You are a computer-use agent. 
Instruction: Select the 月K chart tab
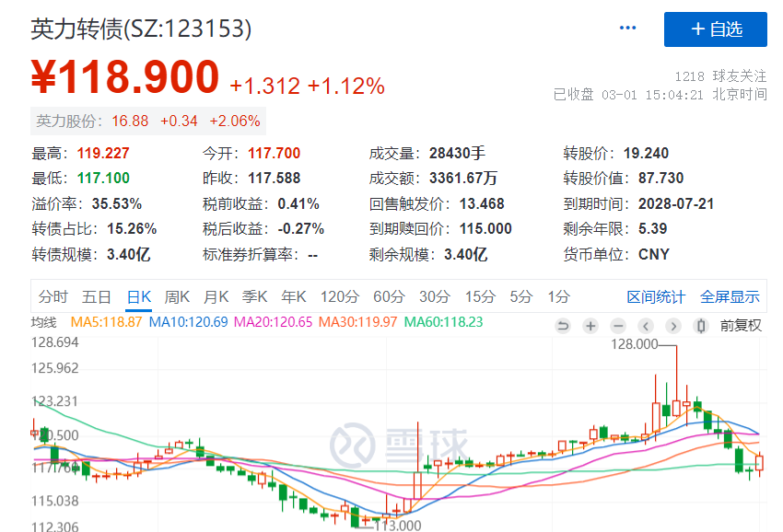click(216, 296)
